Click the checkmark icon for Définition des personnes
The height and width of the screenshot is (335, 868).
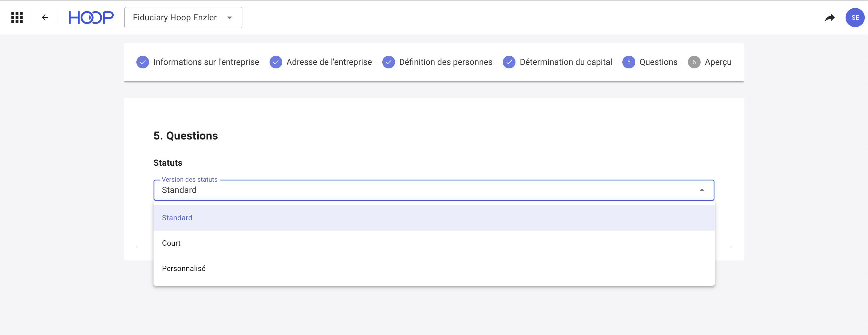389,62
